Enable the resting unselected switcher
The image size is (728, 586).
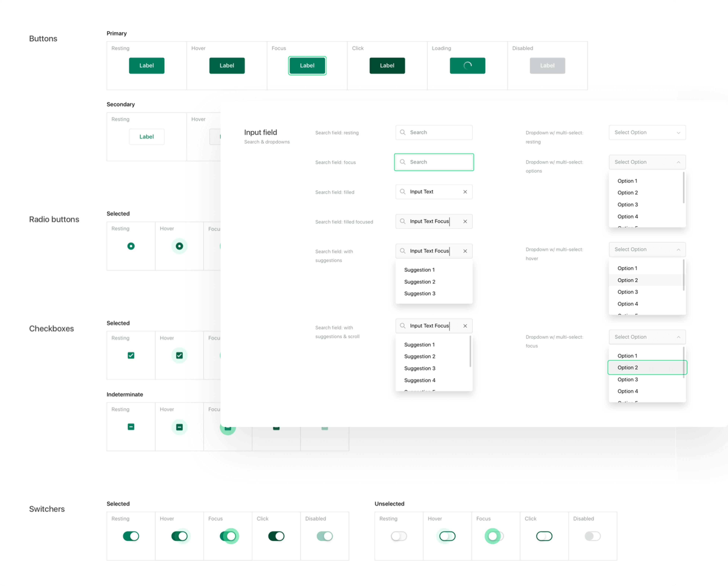click(399, 536)
